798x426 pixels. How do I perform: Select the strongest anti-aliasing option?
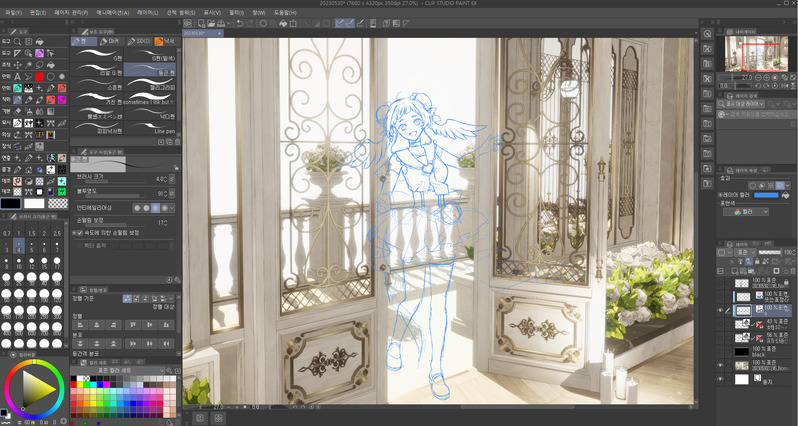pos(164,208)
